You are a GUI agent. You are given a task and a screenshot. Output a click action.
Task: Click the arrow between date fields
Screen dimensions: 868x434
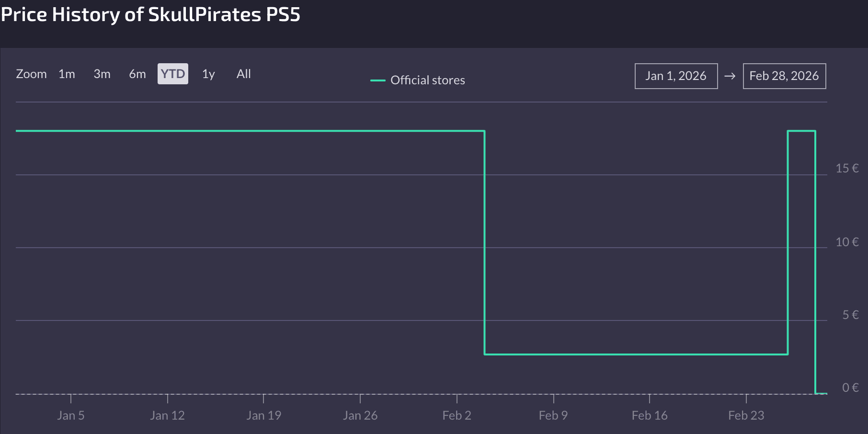pos(730,76)
